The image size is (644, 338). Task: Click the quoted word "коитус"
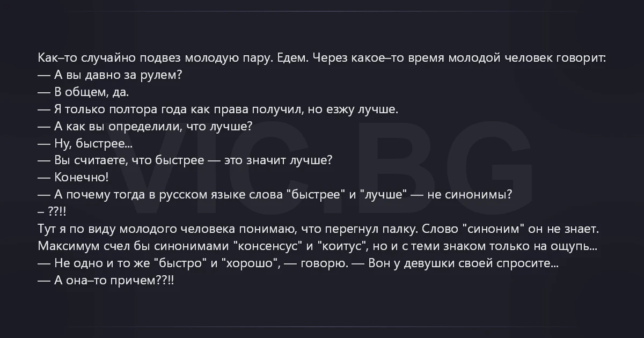pyautogui.click(x=341, y=246)
